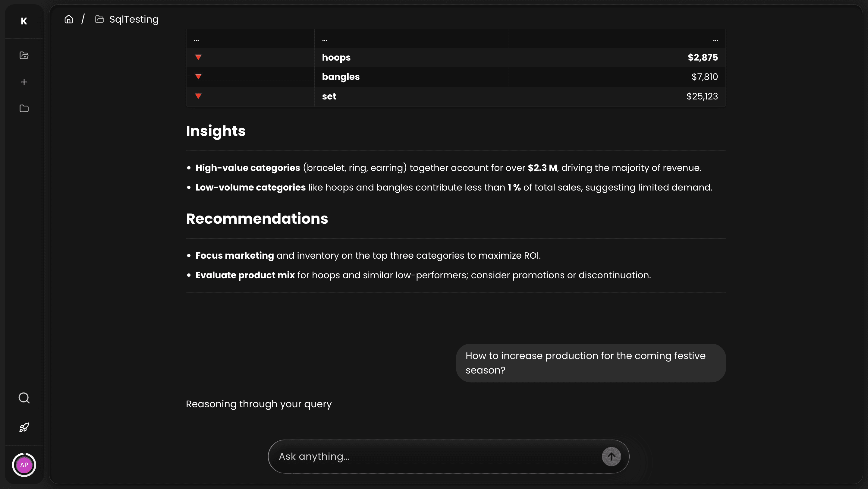Click the breadcrumb separator slash

pyautogui.click(x=83, y=19)
